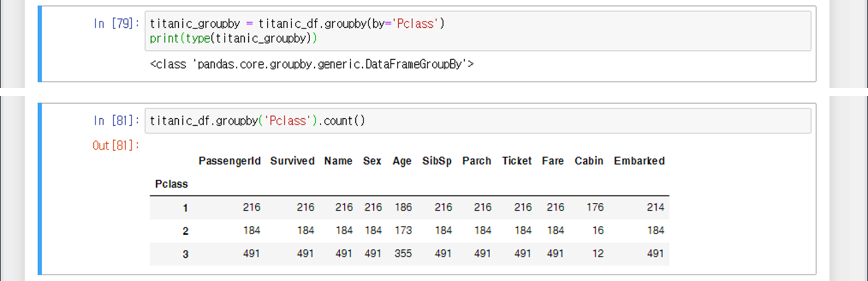Click Embarked value 491 in row 3
This screenshot has width=868, height=281.
(x=655, y=254)
